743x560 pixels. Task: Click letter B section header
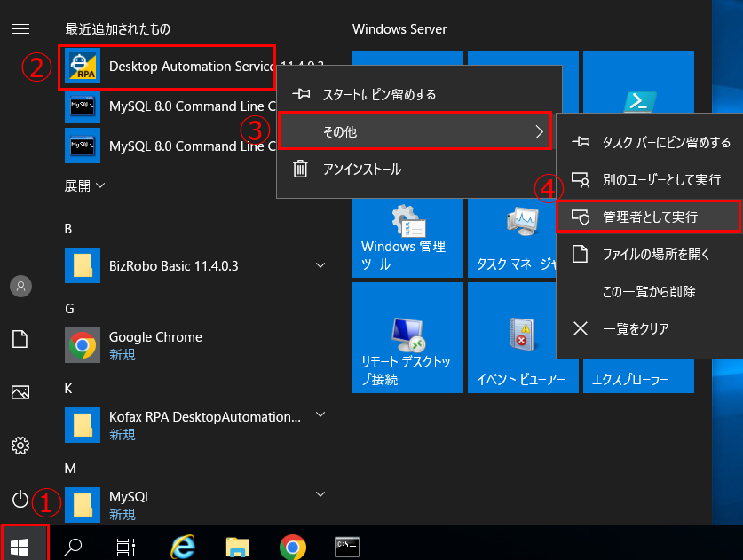click(x=68, y=229)
